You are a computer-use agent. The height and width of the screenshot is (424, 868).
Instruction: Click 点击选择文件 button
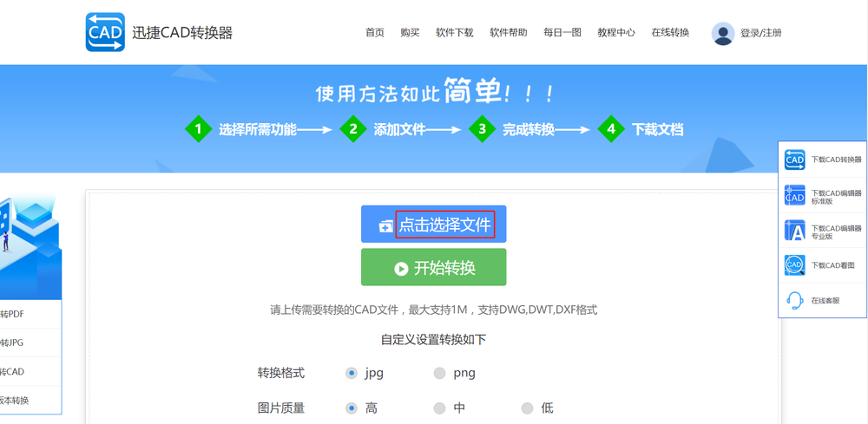(x=433, y=224)
